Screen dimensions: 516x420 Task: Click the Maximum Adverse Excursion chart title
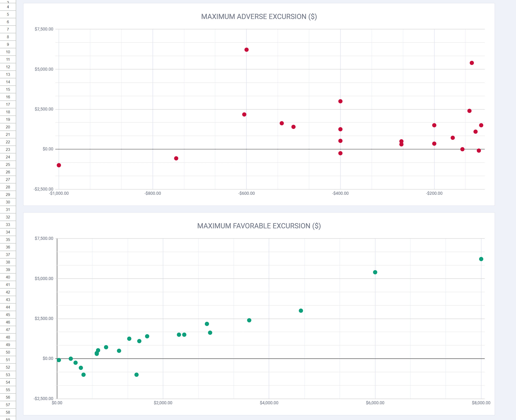[259, 16]
